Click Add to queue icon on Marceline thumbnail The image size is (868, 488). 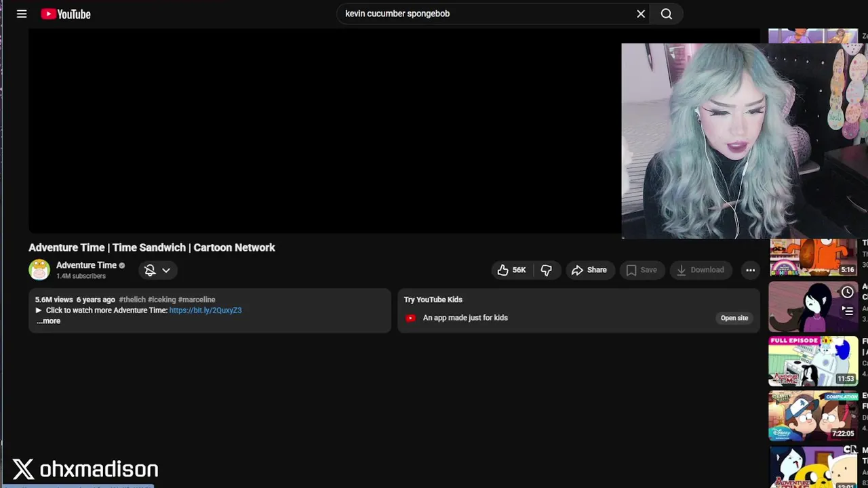[x=848, y=311]
